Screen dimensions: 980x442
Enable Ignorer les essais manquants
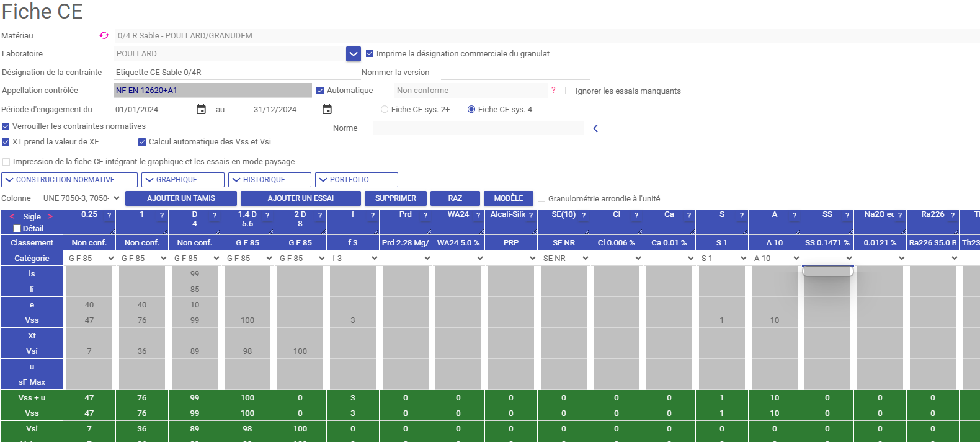click(x=569, y=91)
